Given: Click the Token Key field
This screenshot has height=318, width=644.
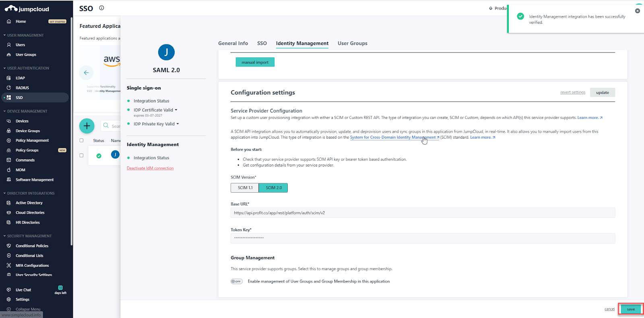Looking at the screenshot, I should pos(423,238).
